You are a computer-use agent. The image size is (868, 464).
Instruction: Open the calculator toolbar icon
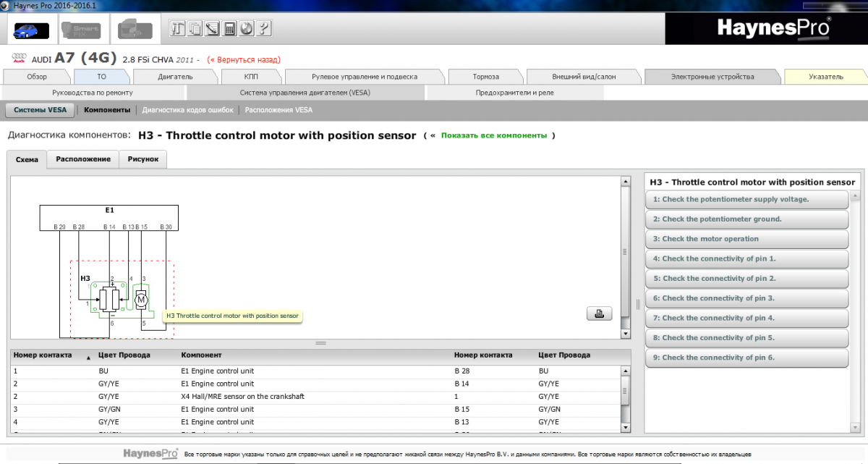pyautogui.click(x=230, y=29)
